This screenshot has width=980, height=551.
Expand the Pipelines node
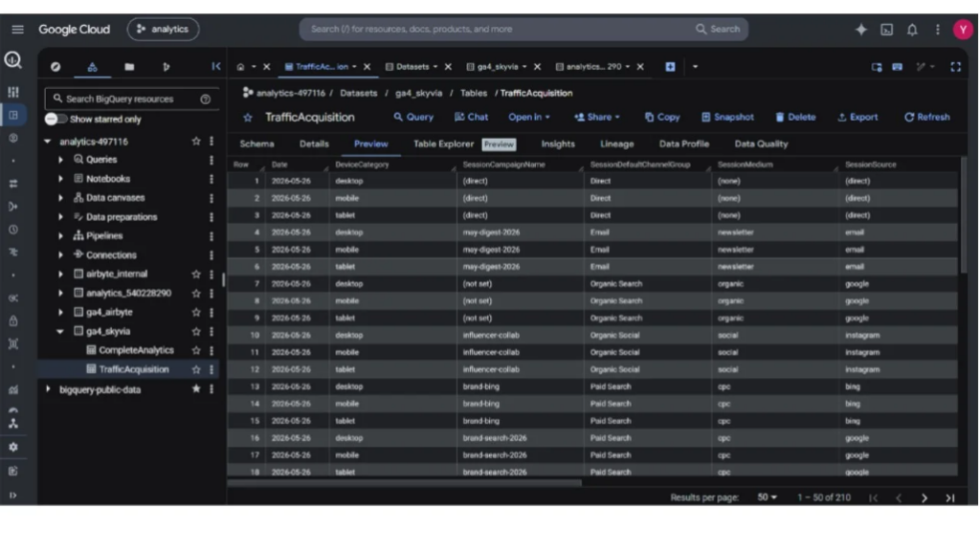60,236
